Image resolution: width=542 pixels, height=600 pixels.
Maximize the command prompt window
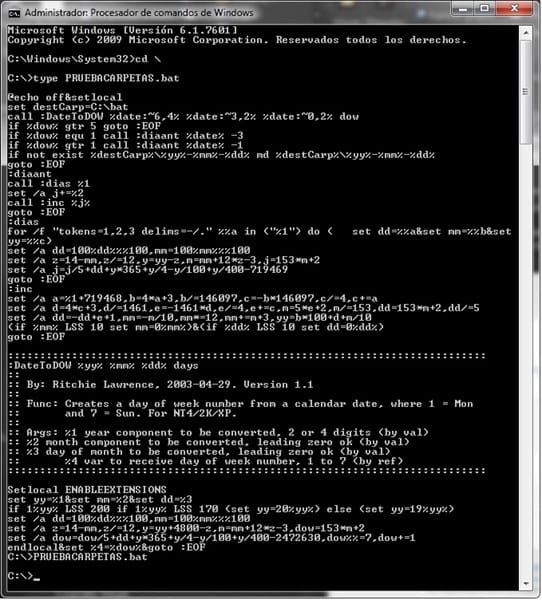tap(485, 8)
